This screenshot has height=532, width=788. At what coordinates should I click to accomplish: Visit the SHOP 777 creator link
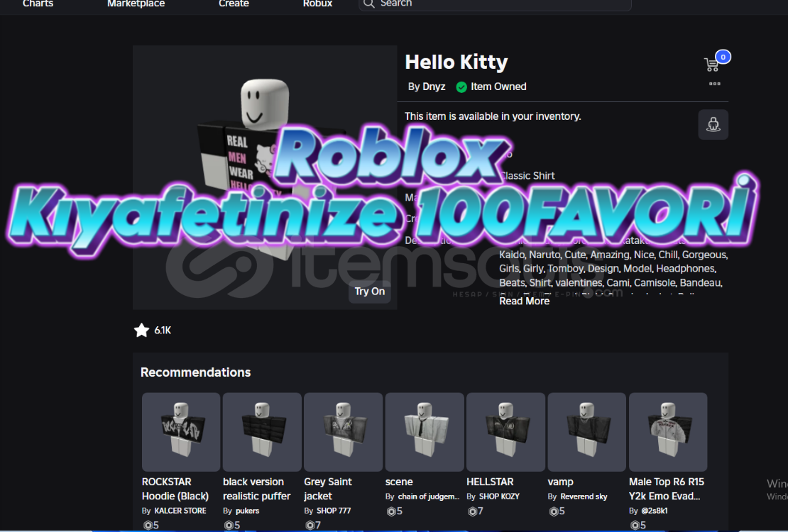coord(334,511)
